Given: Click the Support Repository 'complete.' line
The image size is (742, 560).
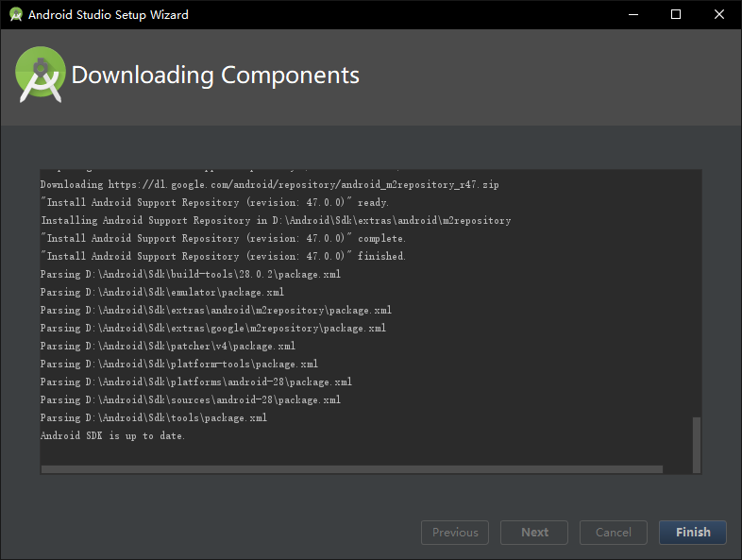Looking at the screenshot, I should click(223, 238).
